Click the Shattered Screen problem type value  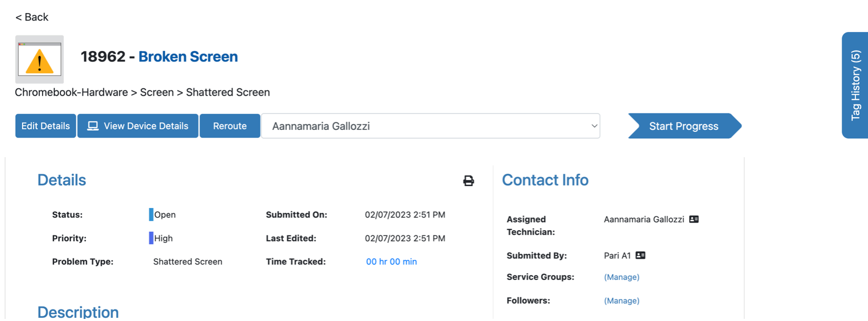click(x=188, y=262)
